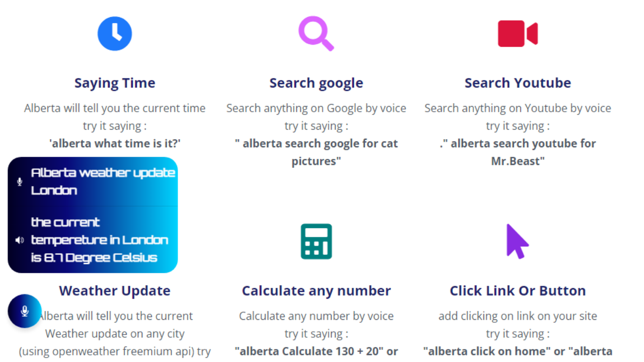Click the 'search google for cat pictures' example

[x=316, y=152]
